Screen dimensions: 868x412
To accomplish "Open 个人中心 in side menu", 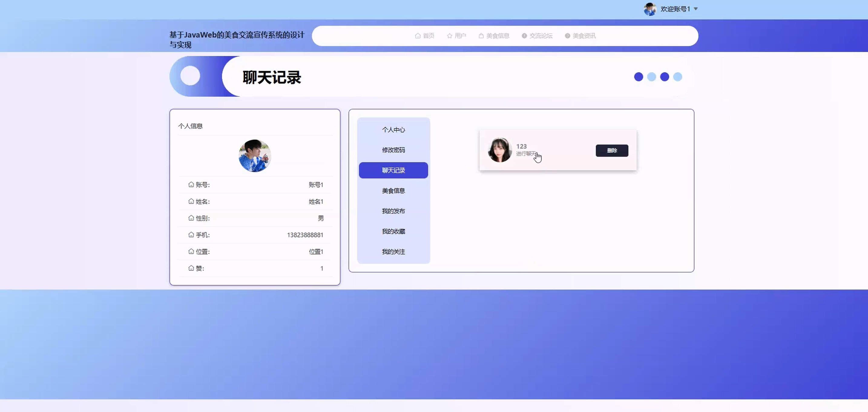I will pos(393,130).
